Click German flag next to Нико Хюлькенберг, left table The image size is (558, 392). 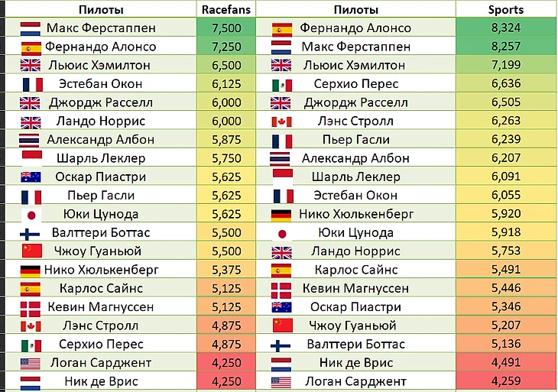pyautogui.click(x=31, y=271)
